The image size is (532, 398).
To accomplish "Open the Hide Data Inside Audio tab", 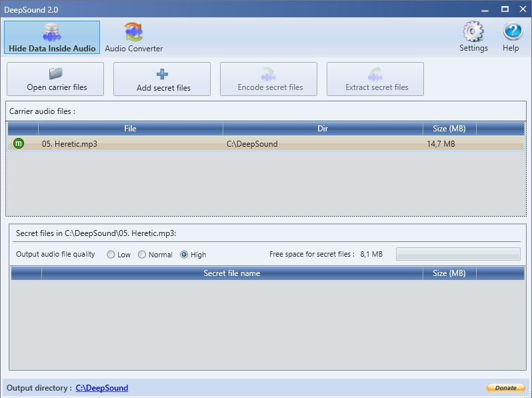I will [52, 37].
